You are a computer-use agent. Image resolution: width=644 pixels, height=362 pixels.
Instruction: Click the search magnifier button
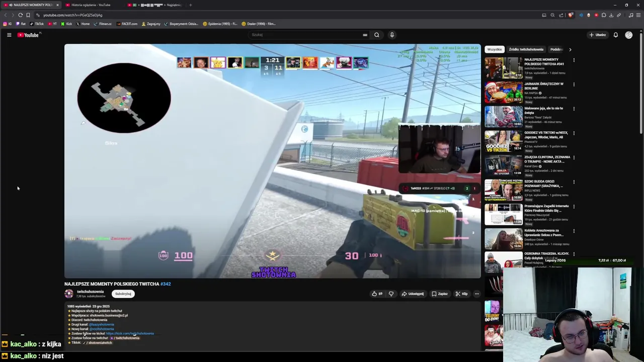[376, 35]
